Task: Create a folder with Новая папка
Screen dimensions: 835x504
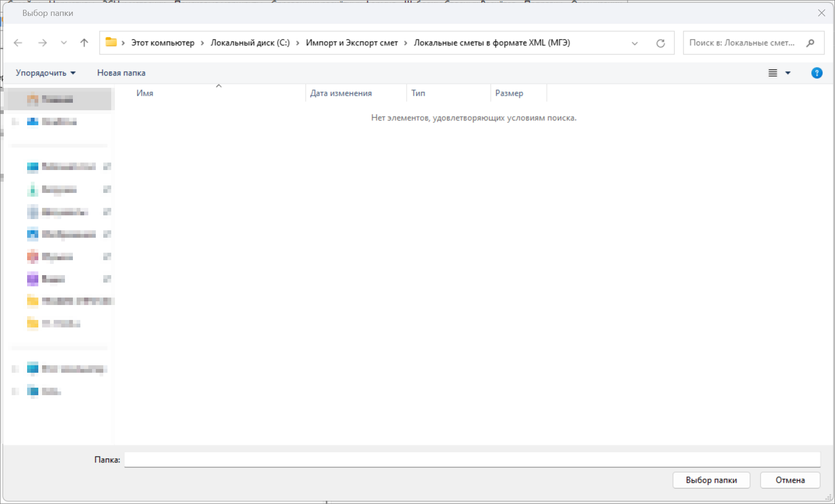Action: coord(121,73)
